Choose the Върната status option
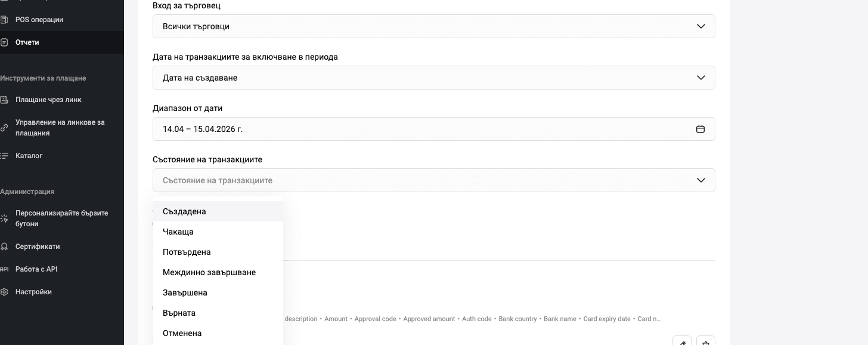Screen dimensions: 868x345 point(179,313)
